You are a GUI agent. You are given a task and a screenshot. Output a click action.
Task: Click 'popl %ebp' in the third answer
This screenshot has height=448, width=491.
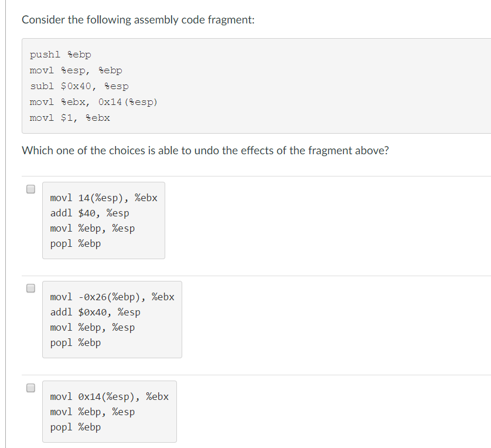(74, 427)
